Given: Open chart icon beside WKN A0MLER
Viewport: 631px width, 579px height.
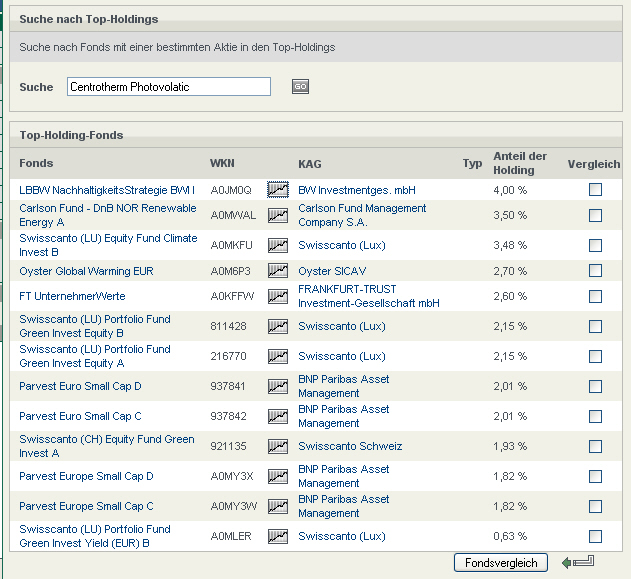Looking at the screenshot, I should click(277, 537).
